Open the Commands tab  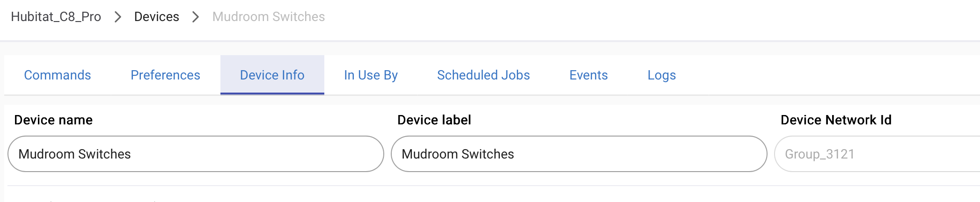pos(58,75)
